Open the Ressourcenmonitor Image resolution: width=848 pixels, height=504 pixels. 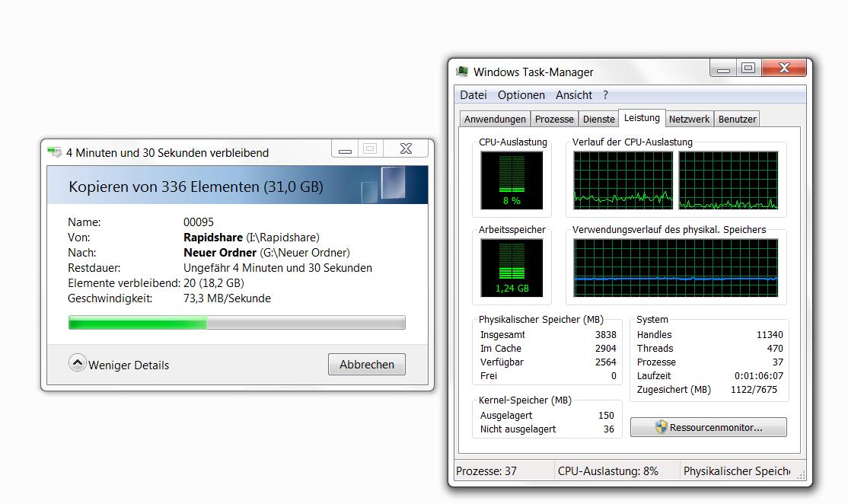pos(709,427)
